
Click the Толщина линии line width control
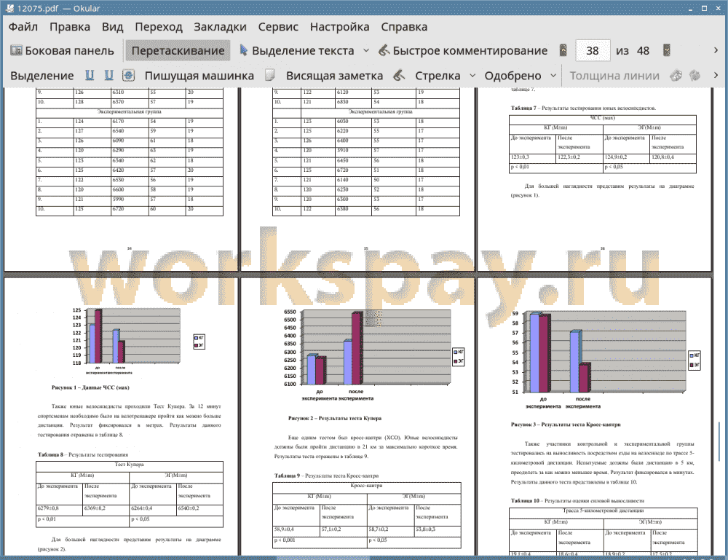click(614, 76)
